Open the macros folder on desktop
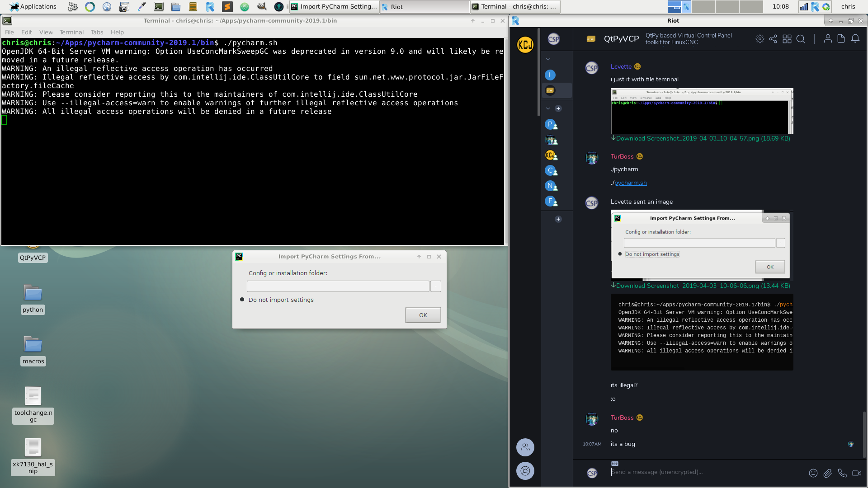Viewport: 868px width, 488px height. coord(33,351)
